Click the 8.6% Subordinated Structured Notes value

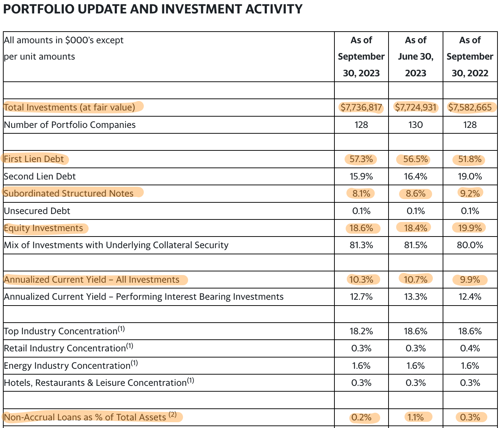click(415, 194)
